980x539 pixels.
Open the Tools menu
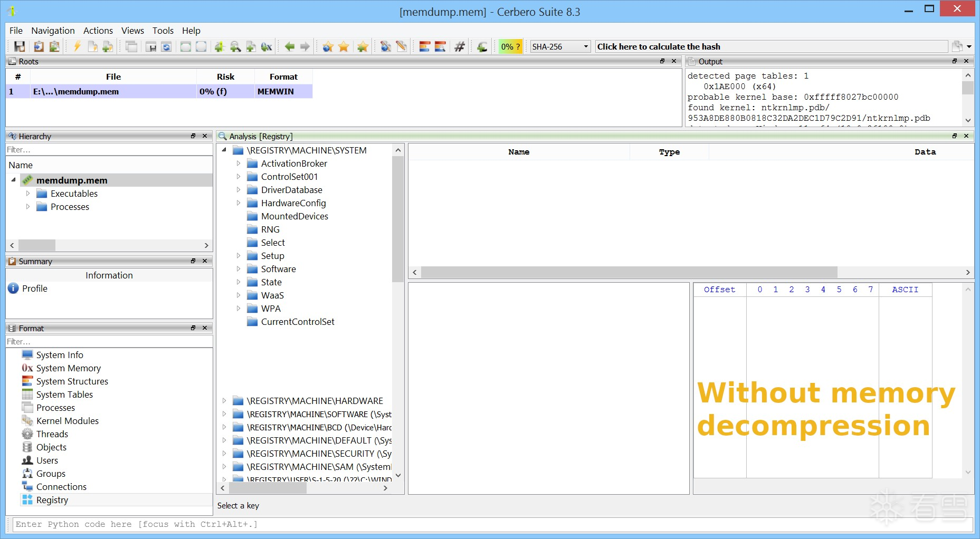163,31
